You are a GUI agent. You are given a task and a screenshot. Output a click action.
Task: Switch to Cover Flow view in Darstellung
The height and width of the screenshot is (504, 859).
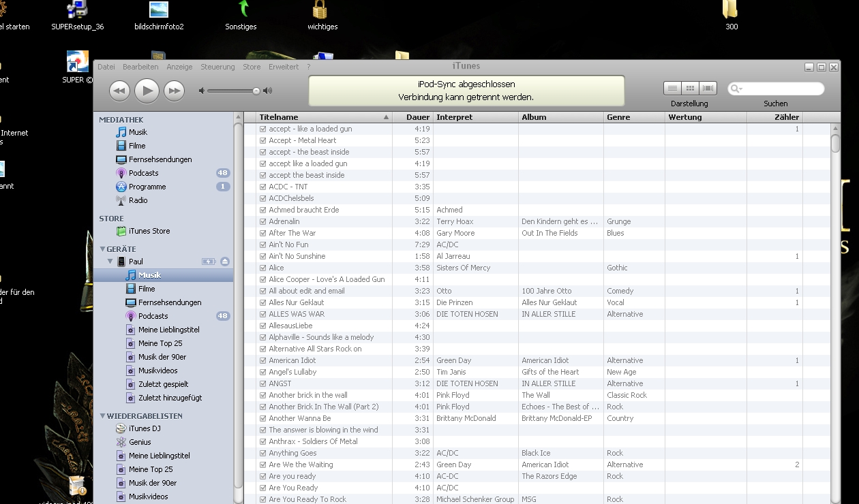click(x=708, y=88)
